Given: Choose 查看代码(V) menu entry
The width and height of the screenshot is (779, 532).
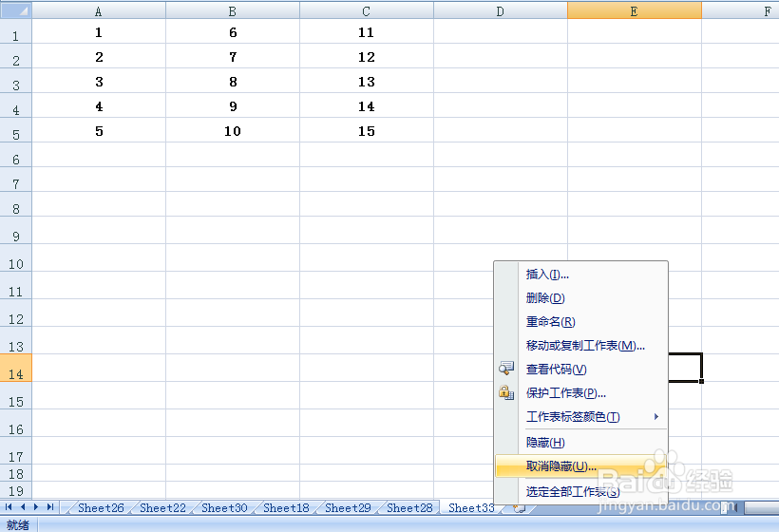Looking at the screenshot, I should pyautogui.click(x=581, y=370).
